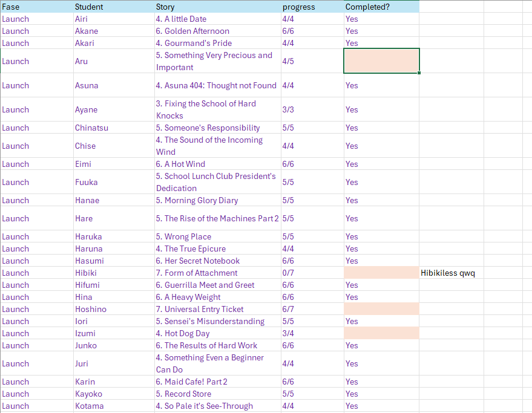Viewport: 532px width, 413px height.
Task: Click the 'Story' header cell
Action: (x=217, y=7)
